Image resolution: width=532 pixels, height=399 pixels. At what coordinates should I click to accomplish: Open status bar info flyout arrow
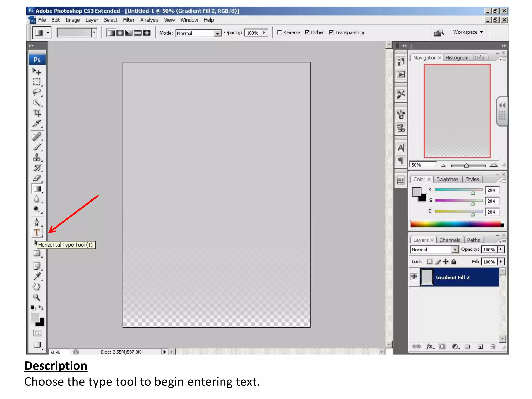[164, 352]
